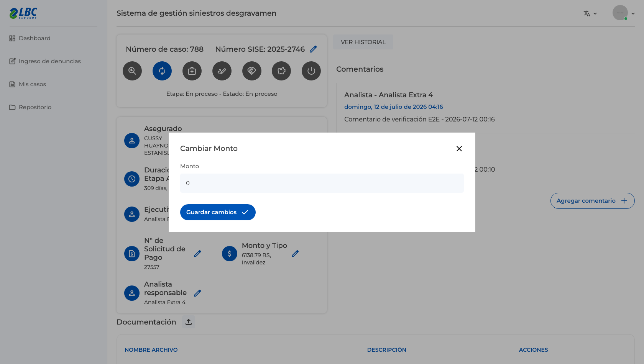Click the comment author Analista Extra 4 heading
644x364 pixels.
click(x=389, y=95)
